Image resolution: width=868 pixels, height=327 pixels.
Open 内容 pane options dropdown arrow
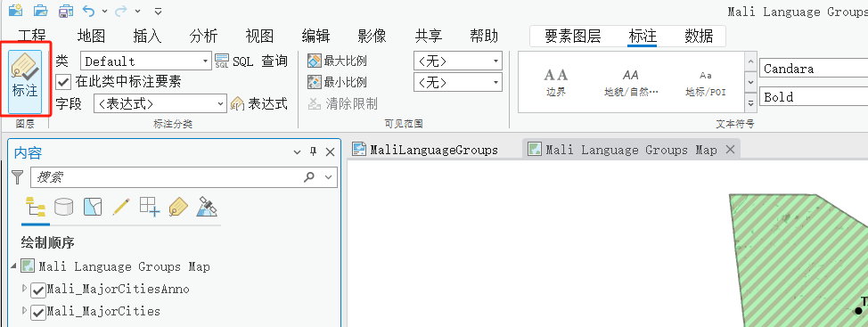(x=298, y=152)
